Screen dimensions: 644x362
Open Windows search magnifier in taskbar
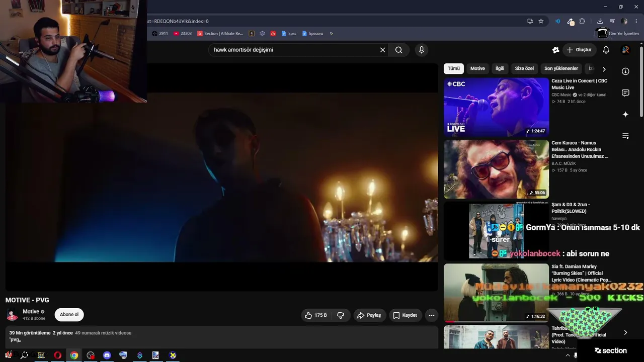pos(24,355)
